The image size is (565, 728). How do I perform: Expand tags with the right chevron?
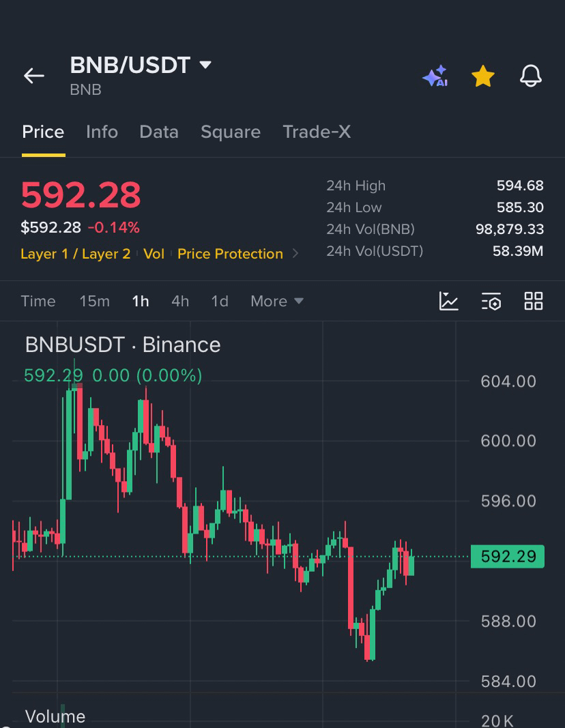click(x=295, y=254)
